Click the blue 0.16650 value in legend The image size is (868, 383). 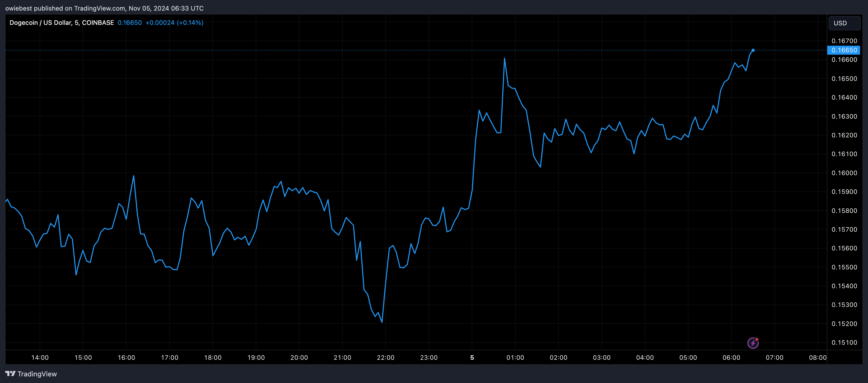[x=130, y=22]
